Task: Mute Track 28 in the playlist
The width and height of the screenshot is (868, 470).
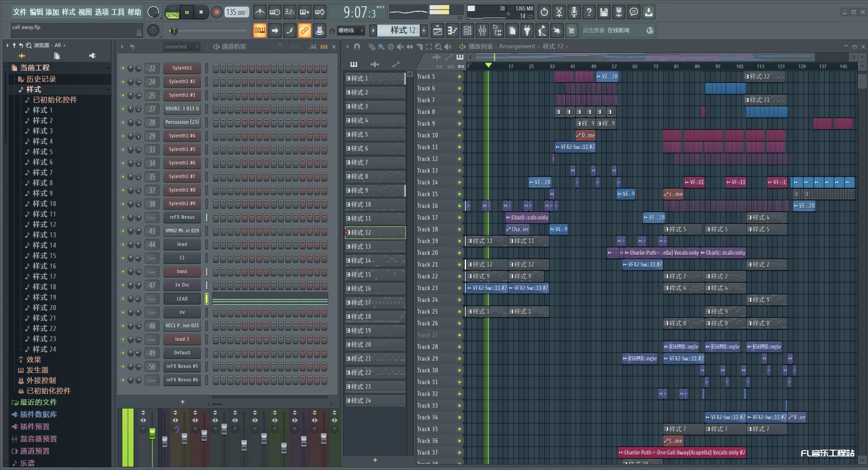Action: tap(459, 347)
